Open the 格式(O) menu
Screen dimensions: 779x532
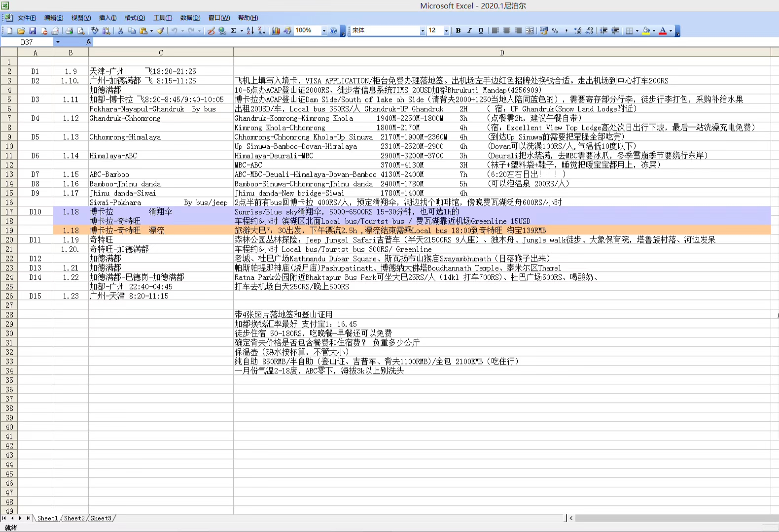point(135,18)
